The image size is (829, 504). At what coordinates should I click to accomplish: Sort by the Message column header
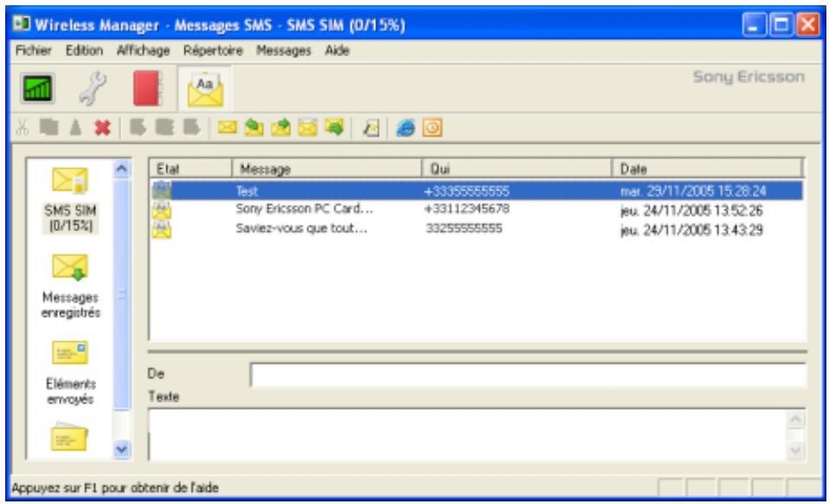pos(327,169)
